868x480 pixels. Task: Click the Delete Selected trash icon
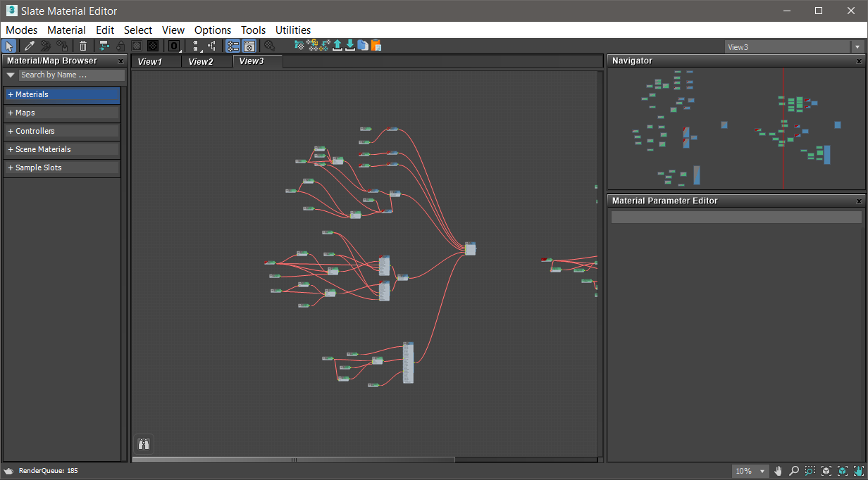pyautogui.click(x=83, y=46)
